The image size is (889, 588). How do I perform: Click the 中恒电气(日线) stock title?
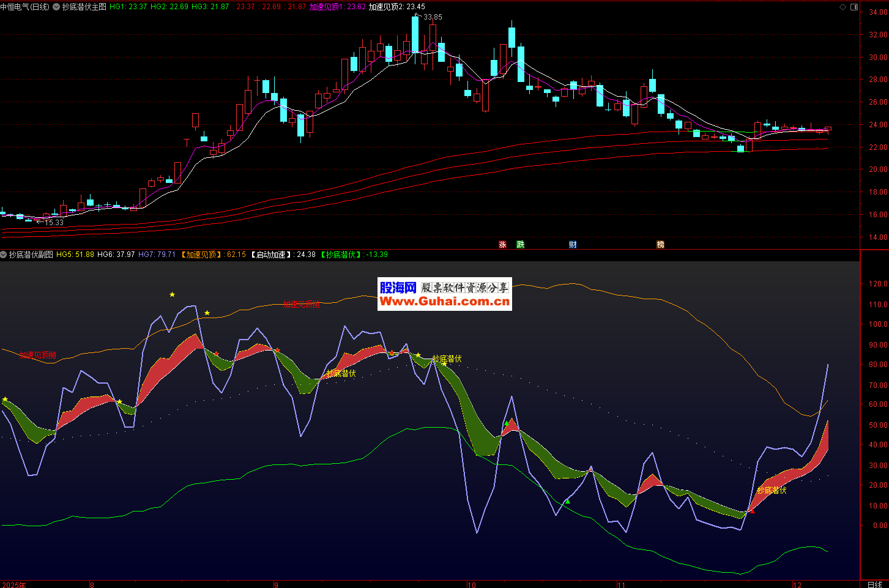pyautogui.click(x=25, y=7)
